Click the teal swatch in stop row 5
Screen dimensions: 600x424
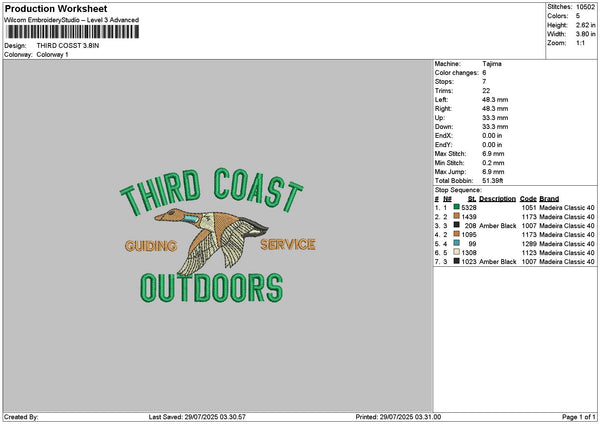[456, 243]
